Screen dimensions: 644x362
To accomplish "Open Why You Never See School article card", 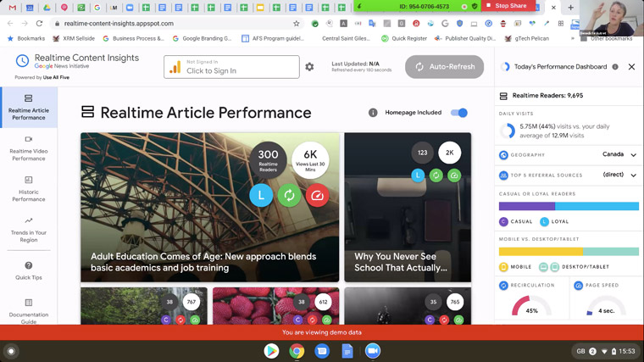I will (408, 207).
